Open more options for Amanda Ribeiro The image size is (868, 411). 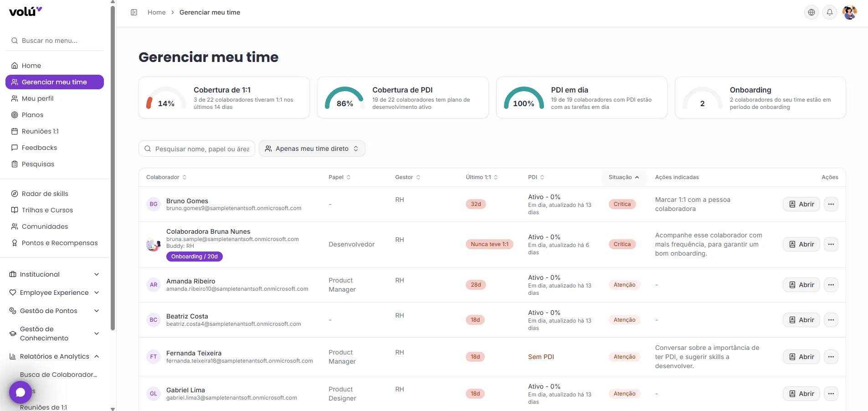pos(831,285)
